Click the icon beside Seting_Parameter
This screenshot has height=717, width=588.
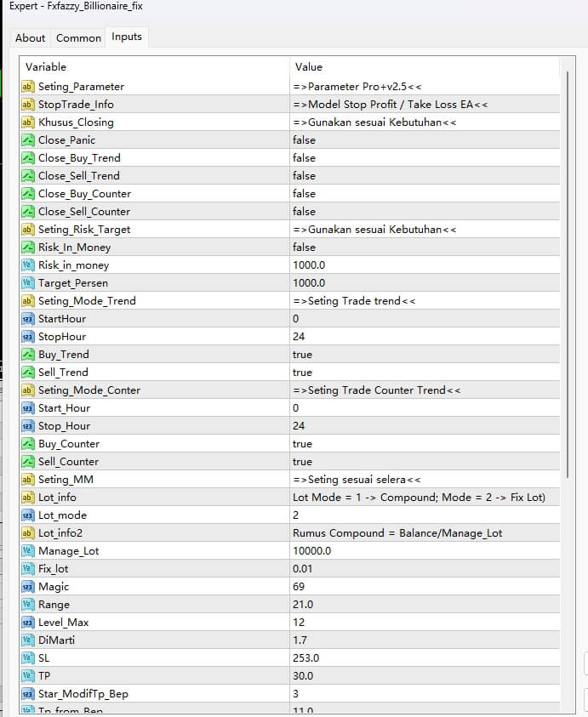[x=27, y=87]
